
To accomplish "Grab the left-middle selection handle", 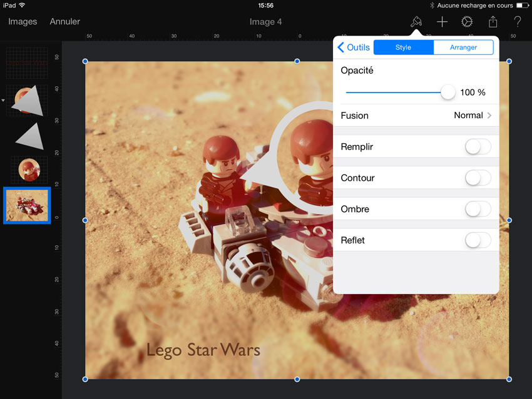I will (85, 220).
